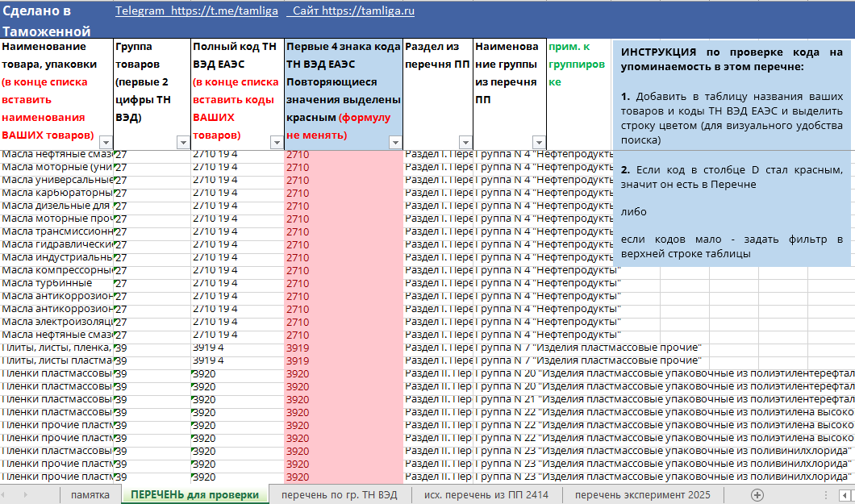The width and height of the screenshot is (855, 504).
Task: Expand filter for 'Наименование группы из перечня ПП'
Action: pos(538,143)
